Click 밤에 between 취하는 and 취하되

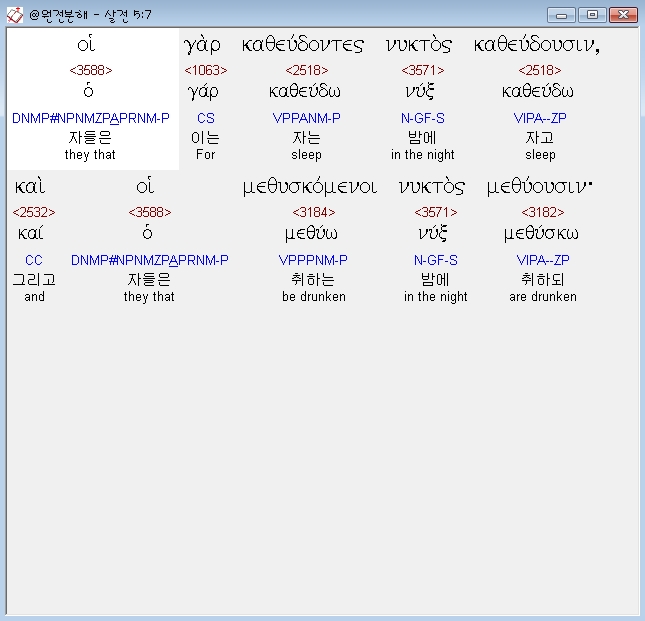[435, 280]
